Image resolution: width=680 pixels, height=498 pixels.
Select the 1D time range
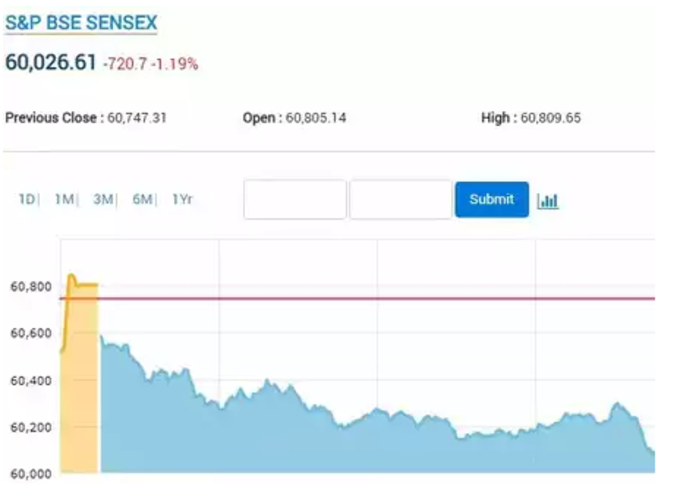(26, 199)
